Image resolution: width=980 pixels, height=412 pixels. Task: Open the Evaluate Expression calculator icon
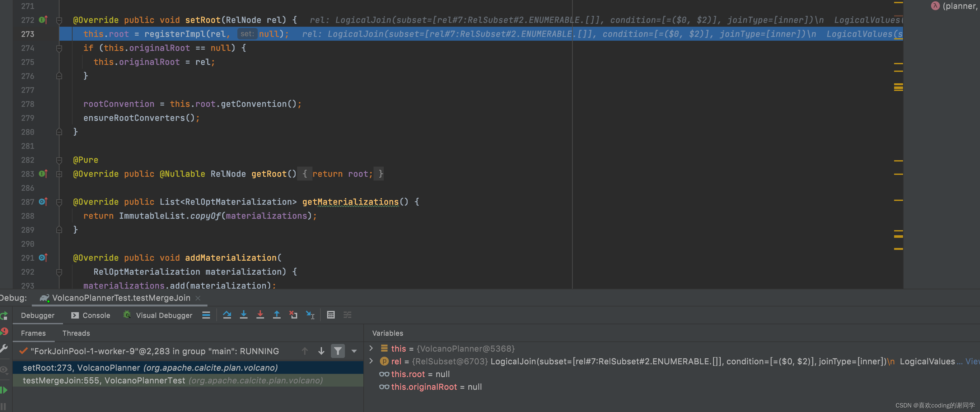331,315
